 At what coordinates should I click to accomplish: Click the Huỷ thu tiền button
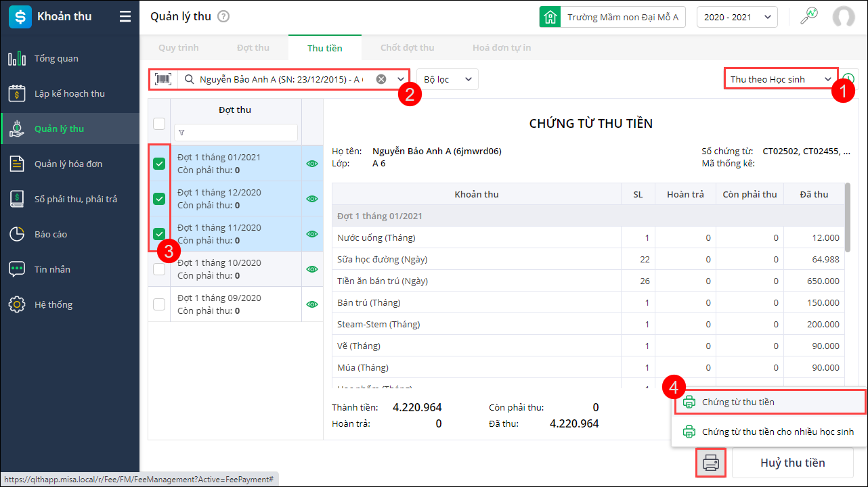click(792, 463)
